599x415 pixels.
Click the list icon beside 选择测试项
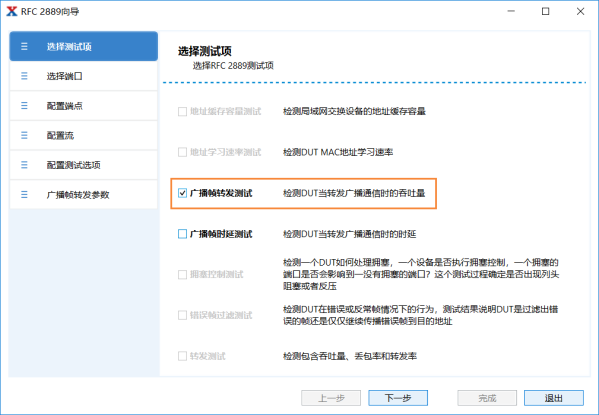click(24, 47)
